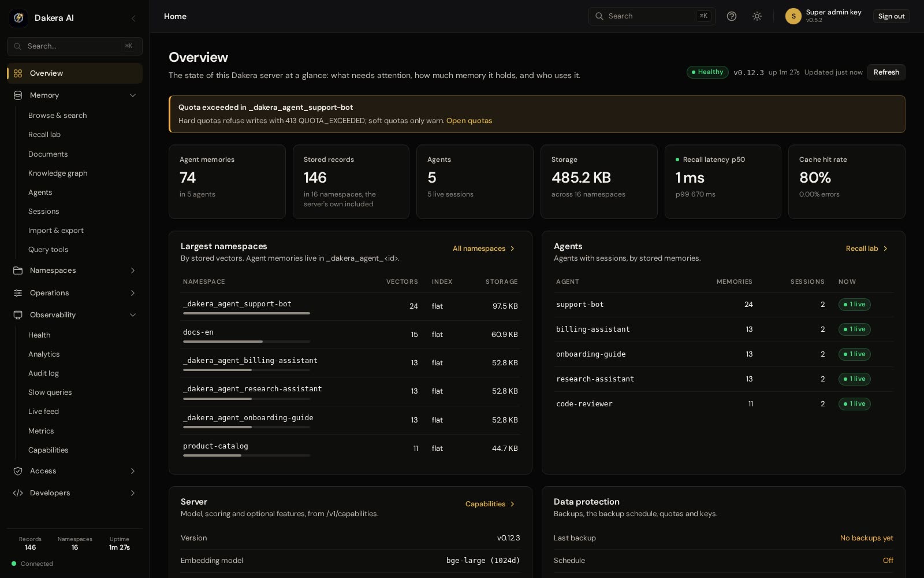Click the Operations sliders icon
Viewport: 924px width, 578px height.
click(18, 293)
